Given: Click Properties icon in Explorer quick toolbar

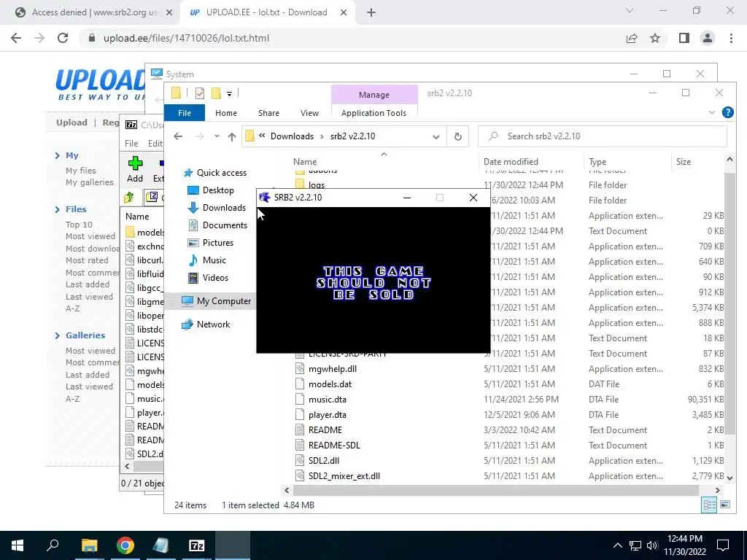Looking at the screenshot, I should 200,93.
